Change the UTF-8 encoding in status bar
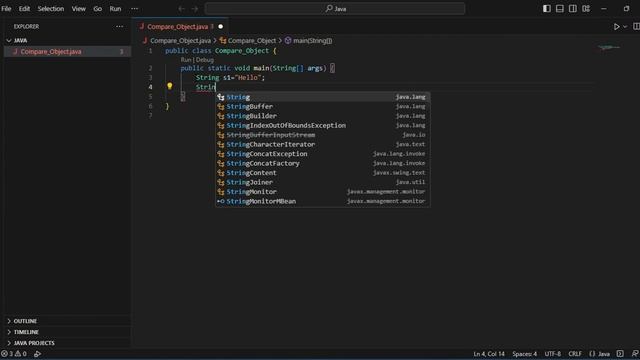This screenshot has width=640, height=360. click(553, 354)
